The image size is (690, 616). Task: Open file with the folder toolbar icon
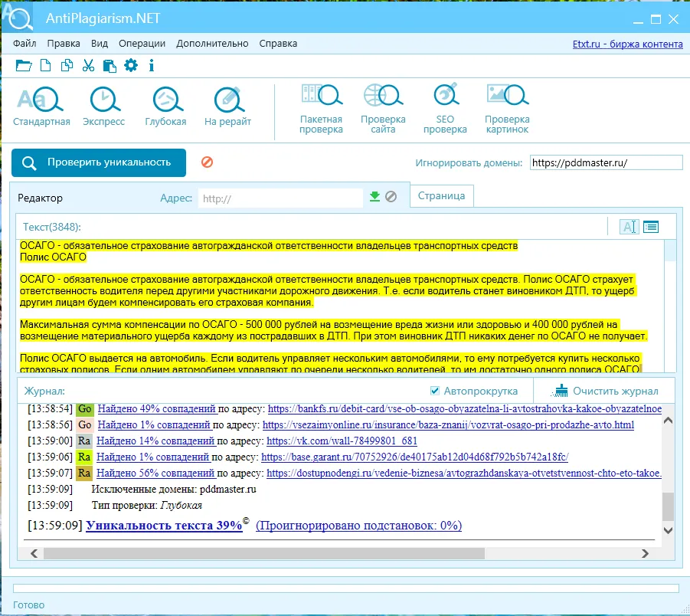(24, 66)
